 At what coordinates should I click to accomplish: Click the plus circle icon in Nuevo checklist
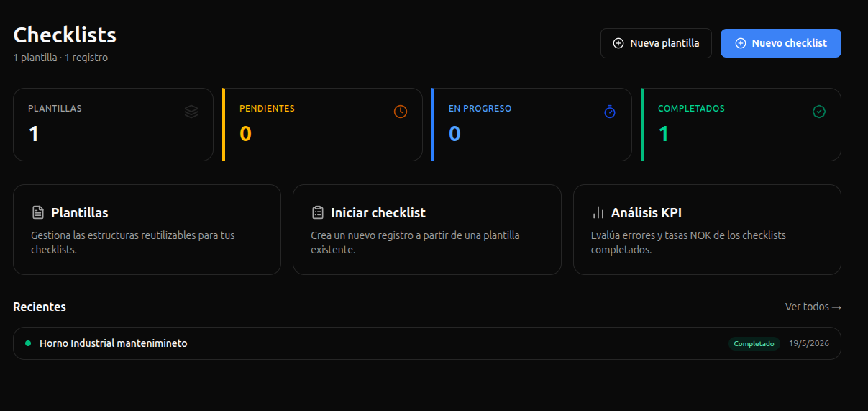741,43
